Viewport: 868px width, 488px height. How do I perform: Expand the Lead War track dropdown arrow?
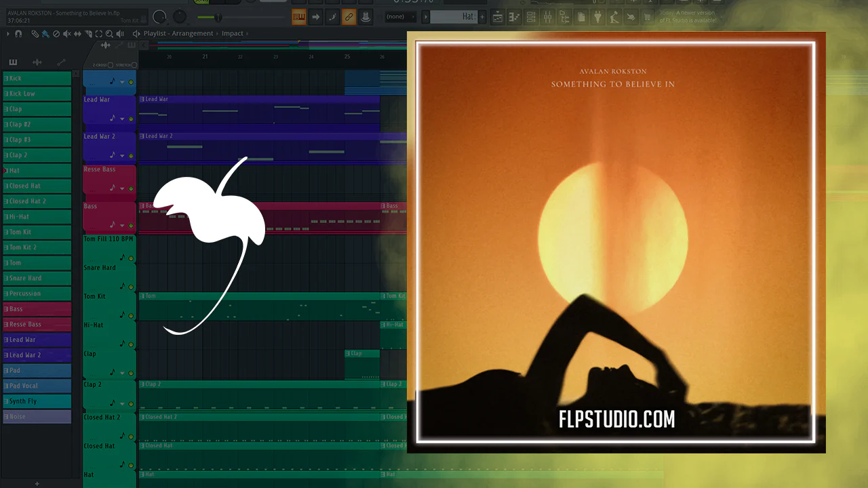tap(123, 119)
